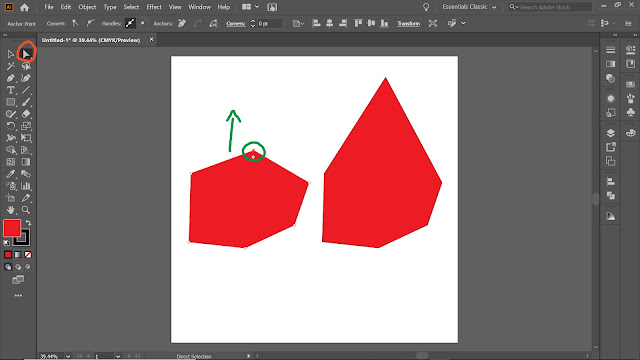Select the Column Graph tool

(26, 186)
